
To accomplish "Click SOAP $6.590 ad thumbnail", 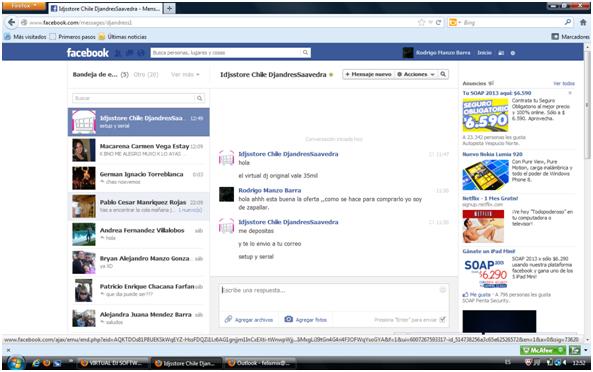I will click(x=485, y=115).
